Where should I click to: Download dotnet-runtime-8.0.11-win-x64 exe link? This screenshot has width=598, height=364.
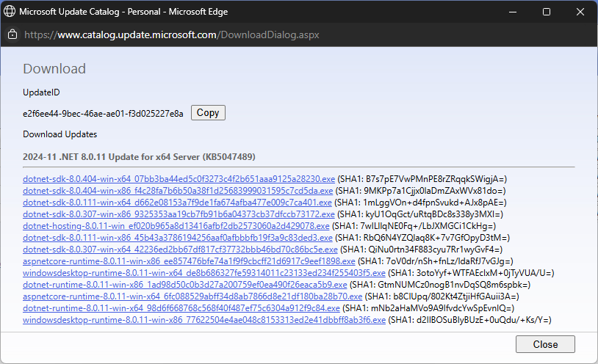[x=181, y=308]
